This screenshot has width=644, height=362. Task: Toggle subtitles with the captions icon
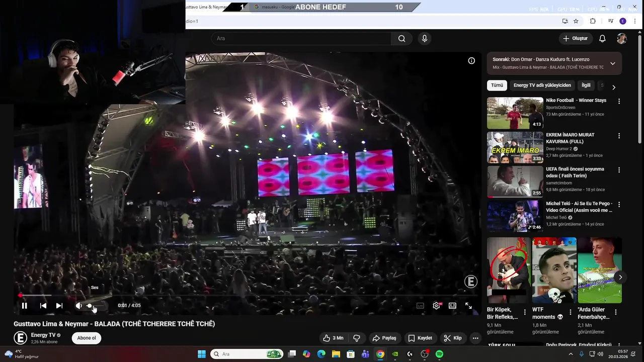[420, 305]
